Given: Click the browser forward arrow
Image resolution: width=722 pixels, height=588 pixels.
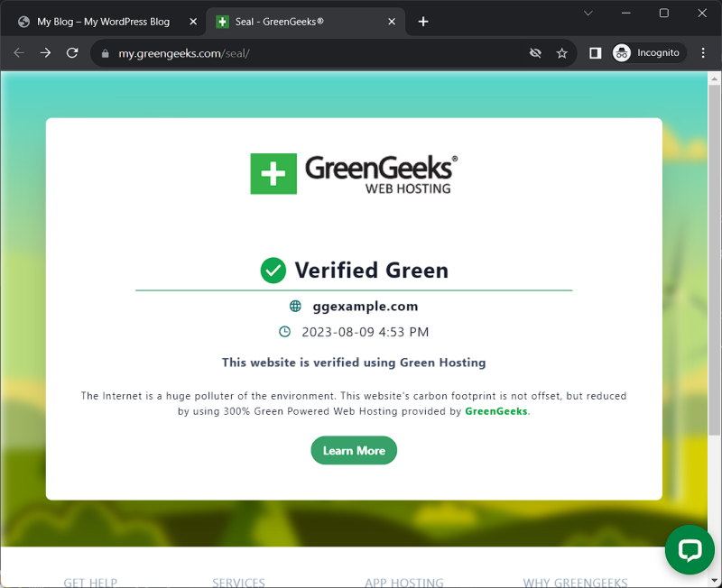Looking at the screenshot, I should [45, 53].
